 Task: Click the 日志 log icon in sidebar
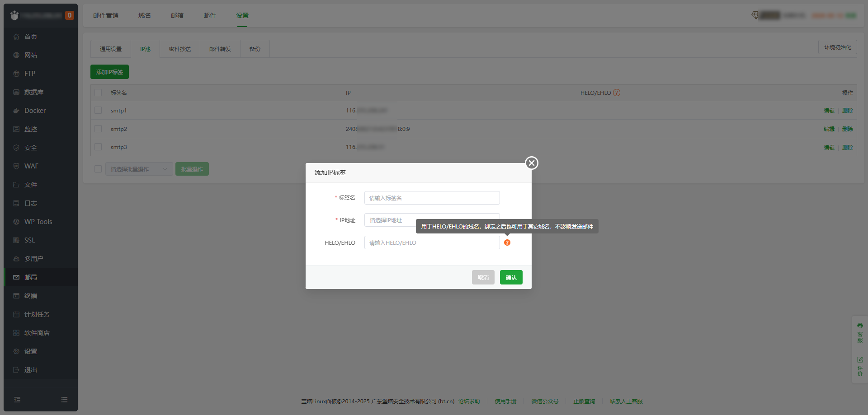[16, 203]
